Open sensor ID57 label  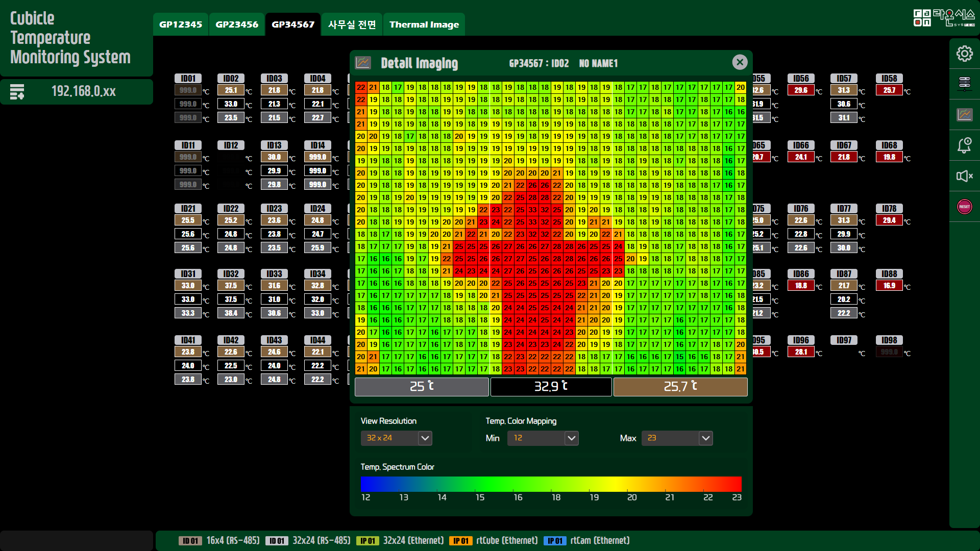844,78
